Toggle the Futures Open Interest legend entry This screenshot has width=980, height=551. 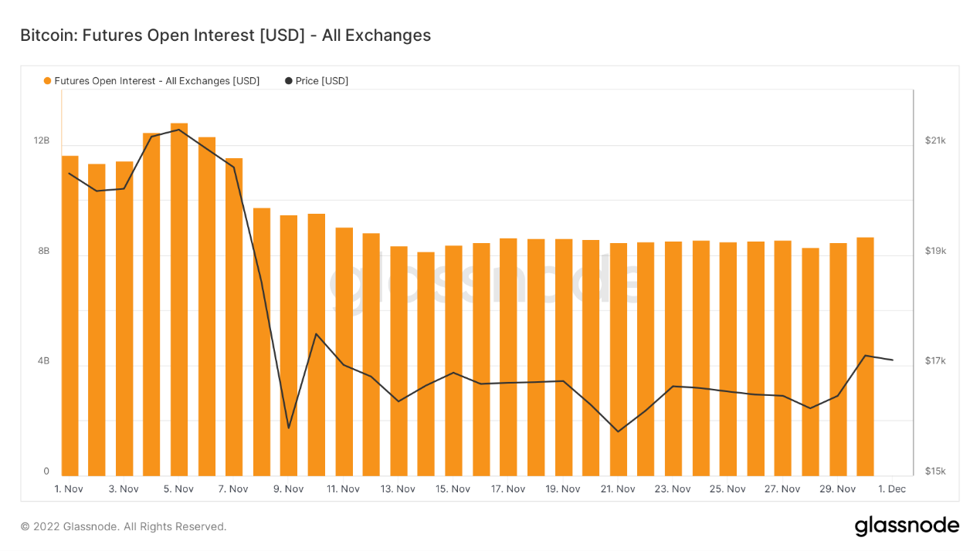tap(157, 81)
